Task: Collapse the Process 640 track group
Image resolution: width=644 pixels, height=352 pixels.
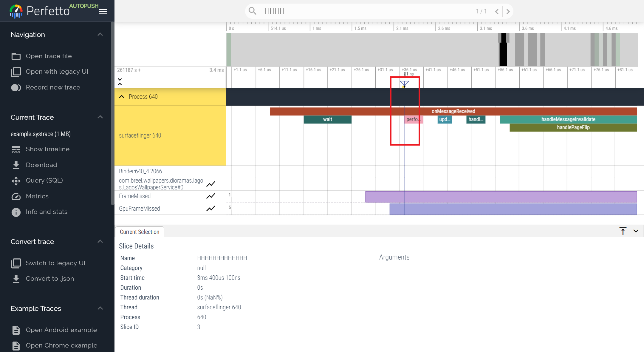Action: 122,97
